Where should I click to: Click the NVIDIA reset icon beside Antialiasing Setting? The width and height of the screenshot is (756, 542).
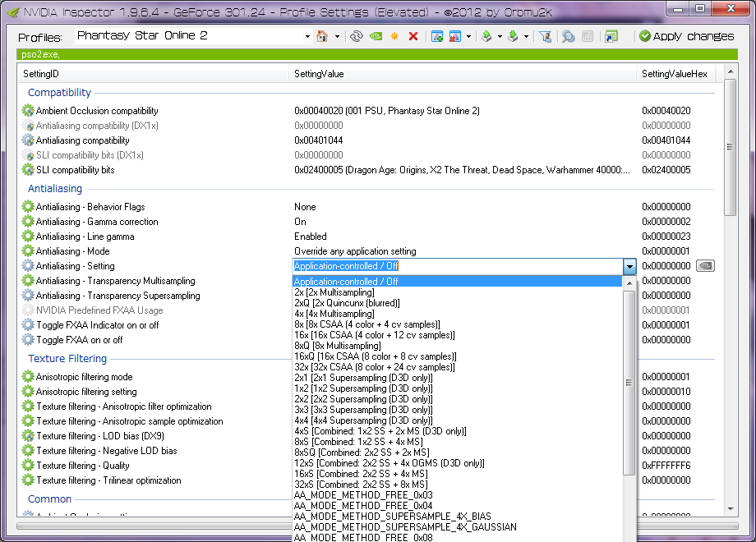pos(705,266)
